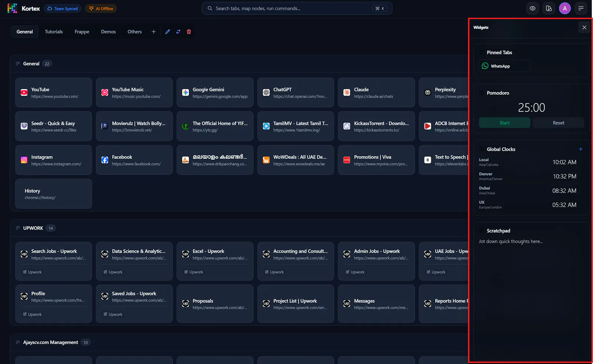Click the WhatsApp pinned tab

[504, 66]
